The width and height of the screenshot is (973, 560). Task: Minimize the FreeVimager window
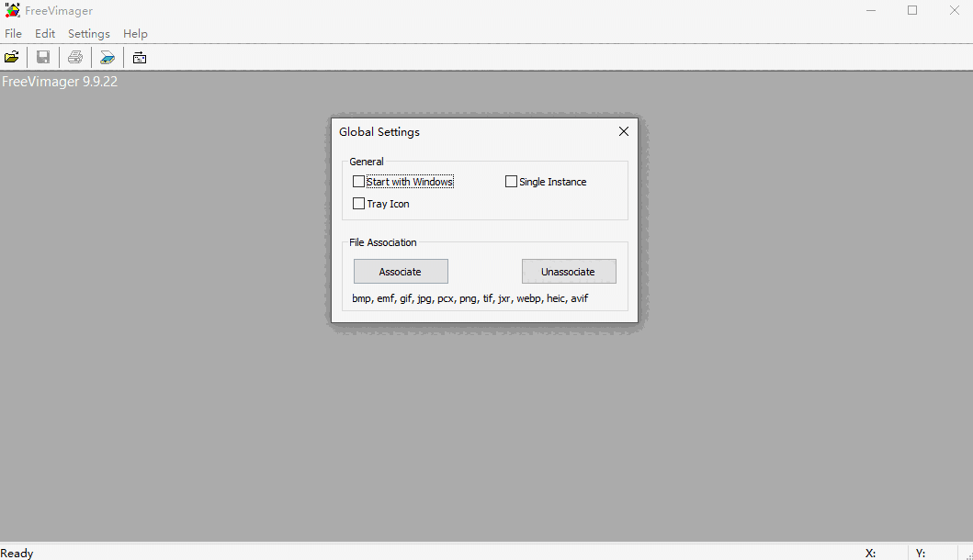871,10
